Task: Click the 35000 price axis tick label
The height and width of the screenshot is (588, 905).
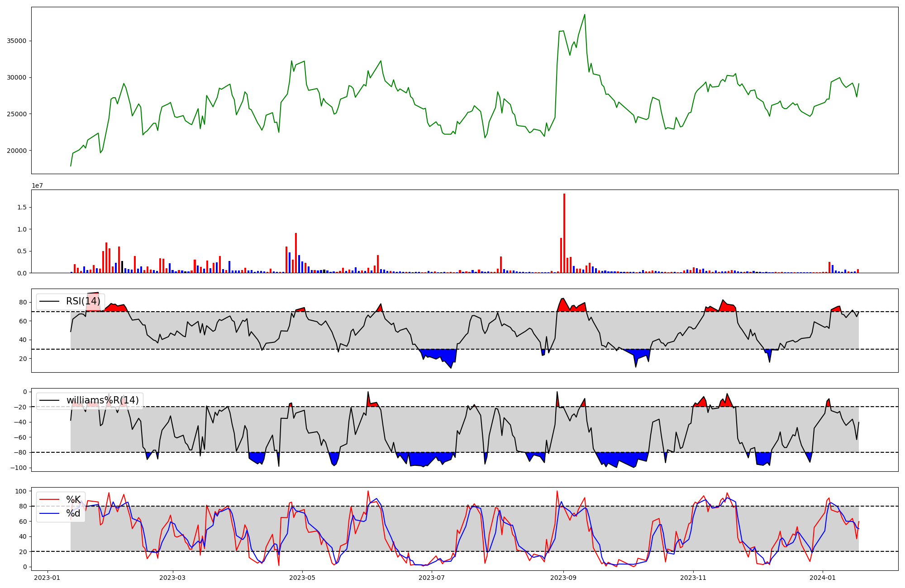Action: click(x=17, y=41)
